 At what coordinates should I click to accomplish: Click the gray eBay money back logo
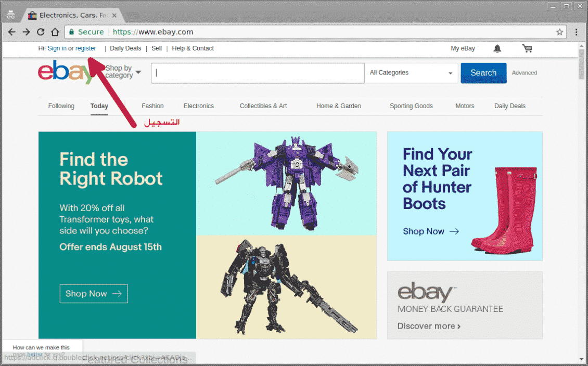click(x=427, y=293)
